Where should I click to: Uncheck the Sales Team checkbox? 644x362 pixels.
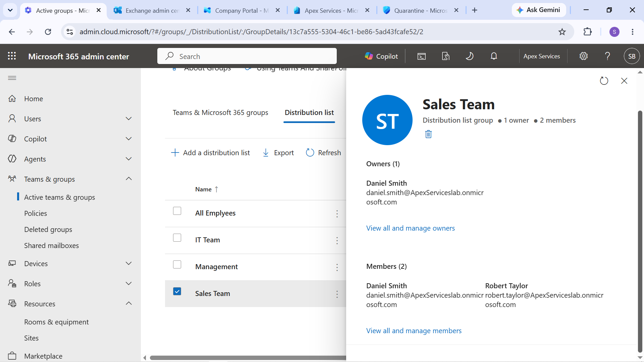tap(177, 291)
